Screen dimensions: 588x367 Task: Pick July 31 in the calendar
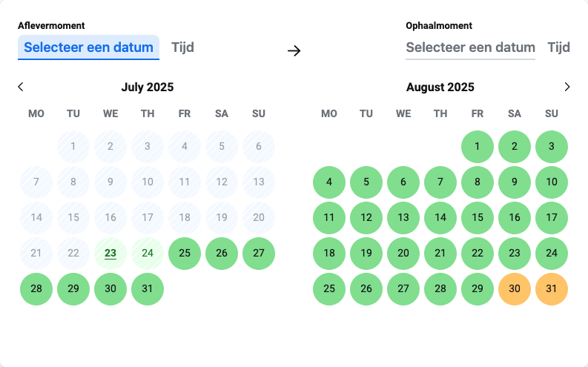tap(148, 289)
